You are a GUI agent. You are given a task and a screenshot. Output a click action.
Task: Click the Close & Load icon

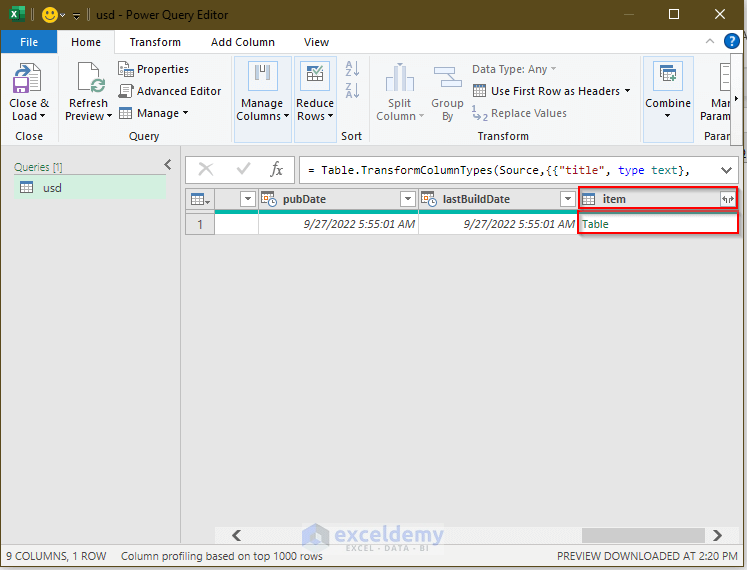[x=27, y=79]
